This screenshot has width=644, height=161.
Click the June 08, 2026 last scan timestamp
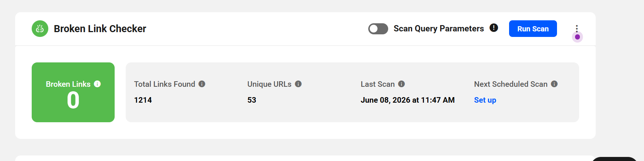pos(408,100)
